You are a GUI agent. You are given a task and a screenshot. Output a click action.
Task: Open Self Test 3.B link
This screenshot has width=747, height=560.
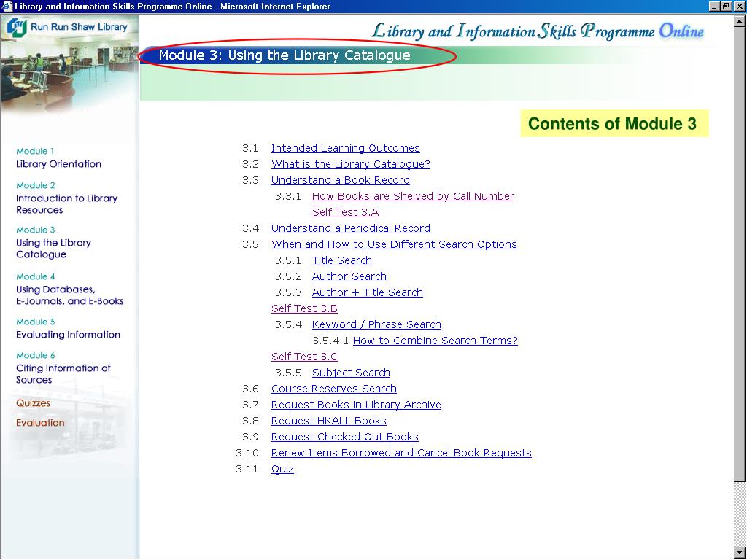click(304, 308)
